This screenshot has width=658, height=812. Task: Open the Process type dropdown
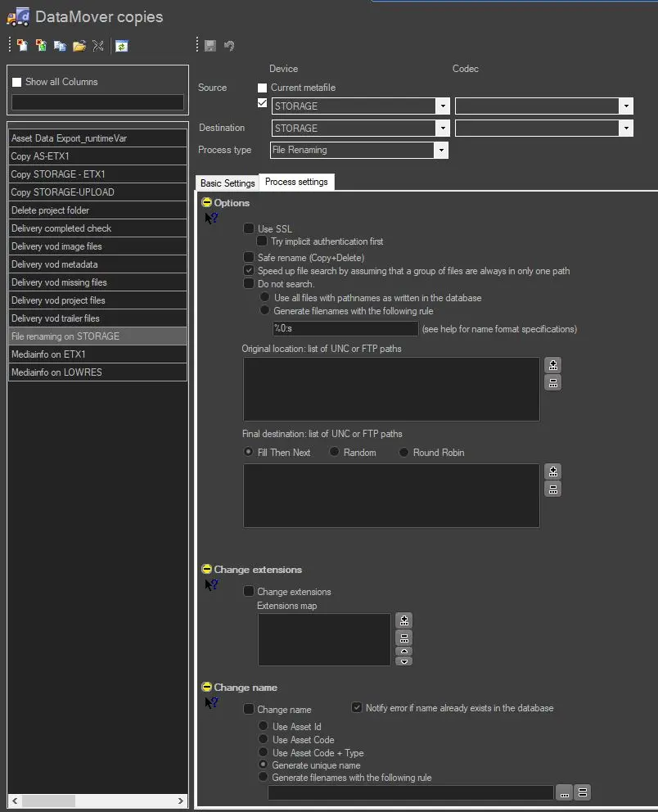441,151
